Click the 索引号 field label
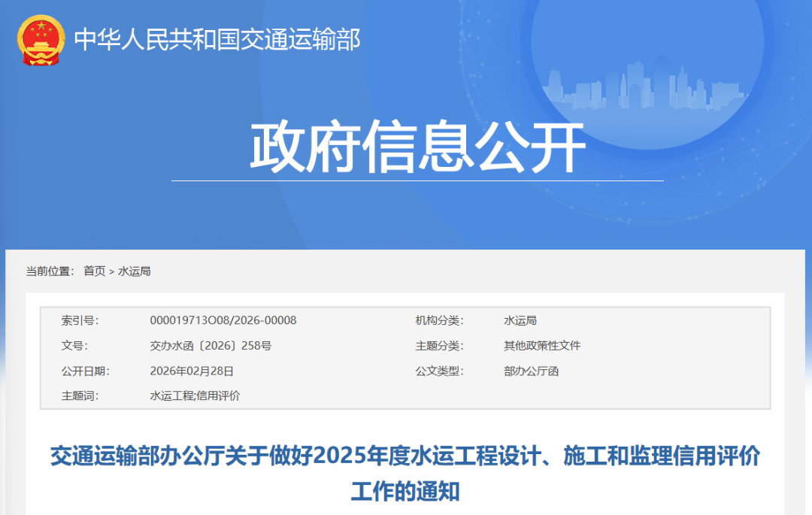Screen dimensions: 812x515 click(x=80, y=320)
